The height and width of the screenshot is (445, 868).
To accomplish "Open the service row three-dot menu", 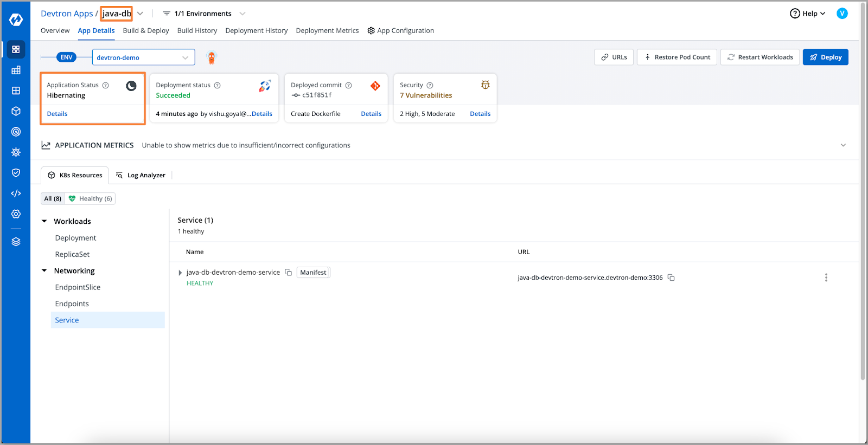I will pyautogui.click(x=826, y=278).
